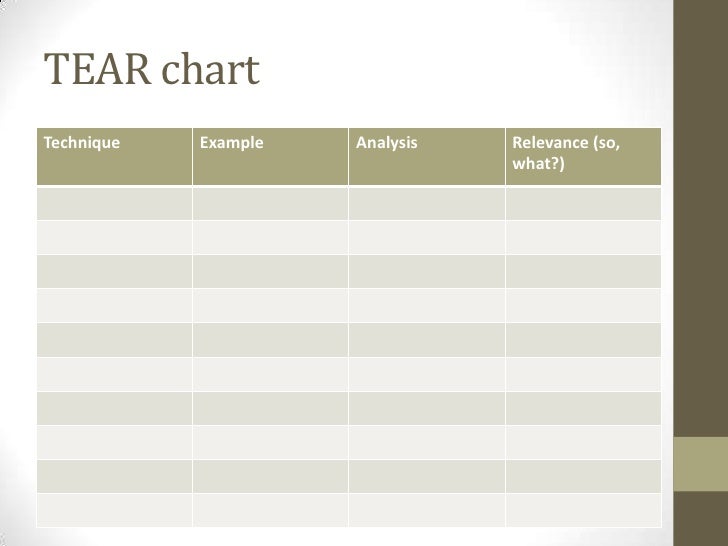728x546 pixels.
Task: Click fifth row cell under Analysis
Action: point(427,340)
